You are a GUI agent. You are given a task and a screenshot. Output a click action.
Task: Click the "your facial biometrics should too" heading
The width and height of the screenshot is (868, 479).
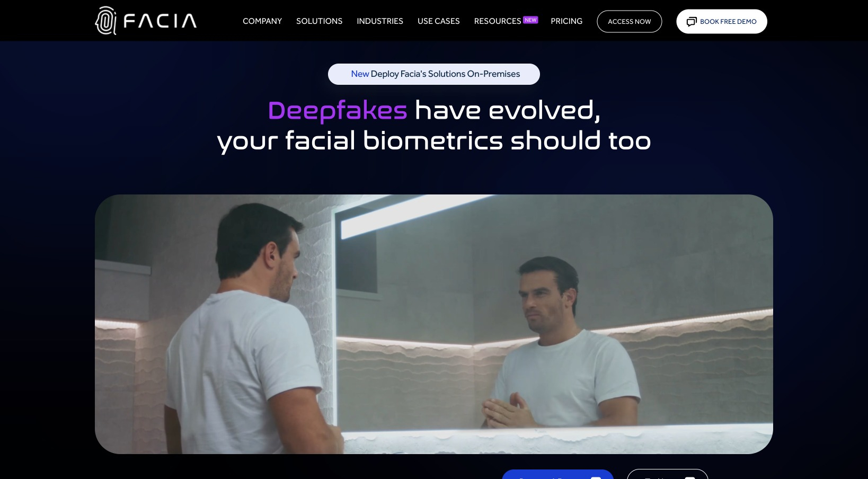tap(433, 141)
